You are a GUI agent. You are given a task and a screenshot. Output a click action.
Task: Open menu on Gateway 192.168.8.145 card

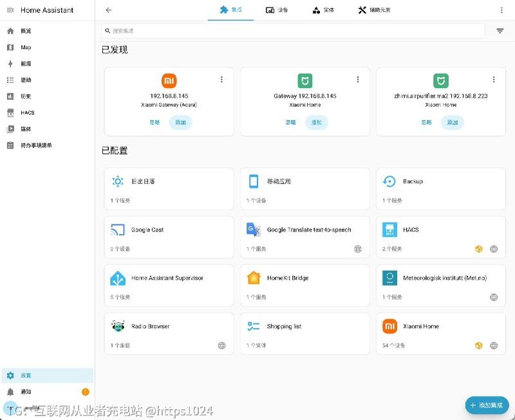(358, 79)
